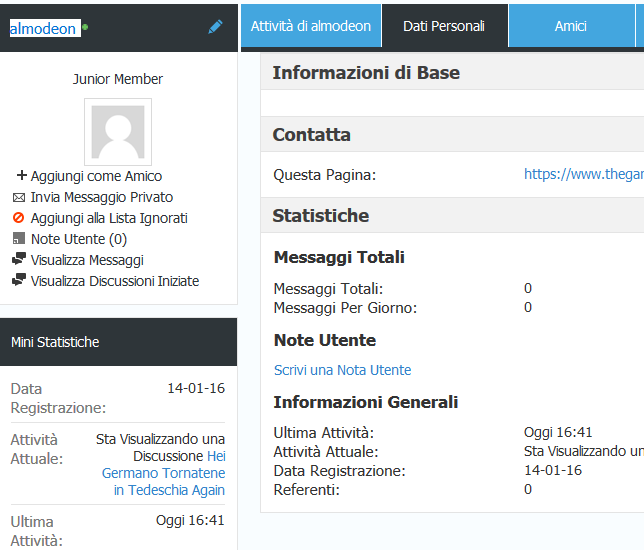Click Scrivi una Nota Utente link
This screenshot has height=550, width=644.
[x=343, y=370]
